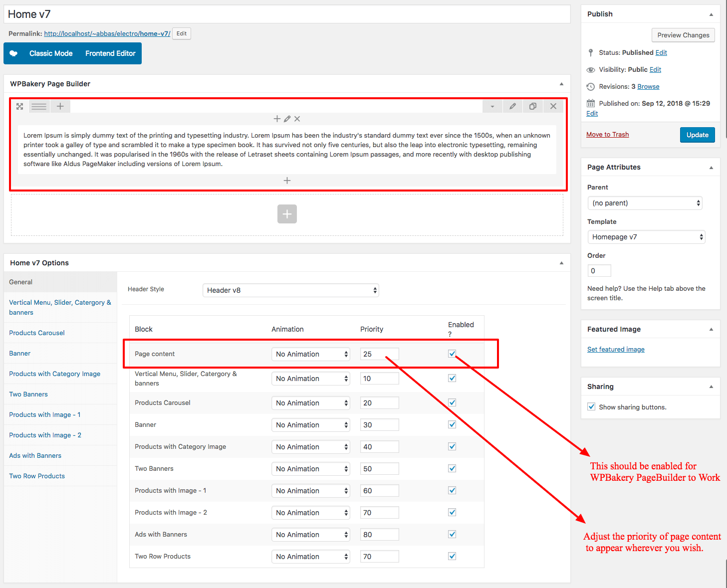Click the Home v7 title field
Screen dimensions: 727x588
click(287, 14)
